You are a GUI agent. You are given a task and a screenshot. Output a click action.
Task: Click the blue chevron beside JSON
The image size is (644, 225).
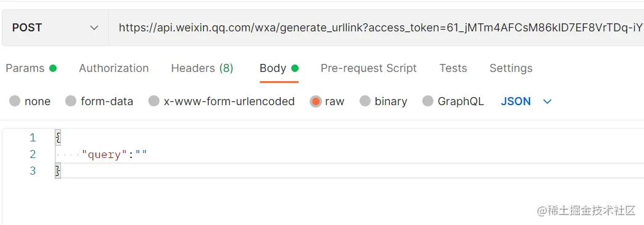(x=547, y=101)
